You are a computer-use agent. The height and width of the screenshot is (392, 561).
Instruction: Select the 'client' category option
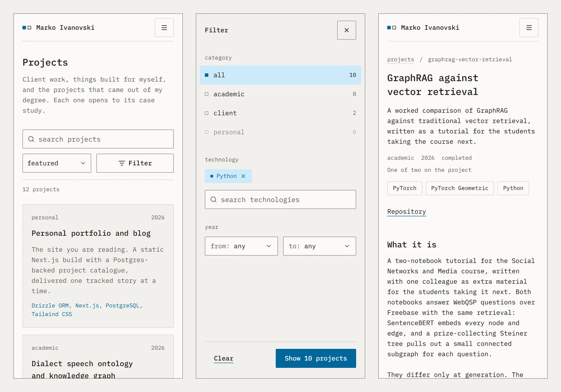pos(280,113)
